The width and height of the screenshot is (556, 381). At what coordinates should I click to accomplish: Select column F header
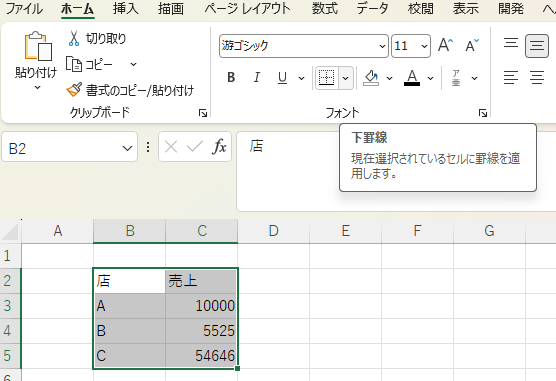click(417, 231)
